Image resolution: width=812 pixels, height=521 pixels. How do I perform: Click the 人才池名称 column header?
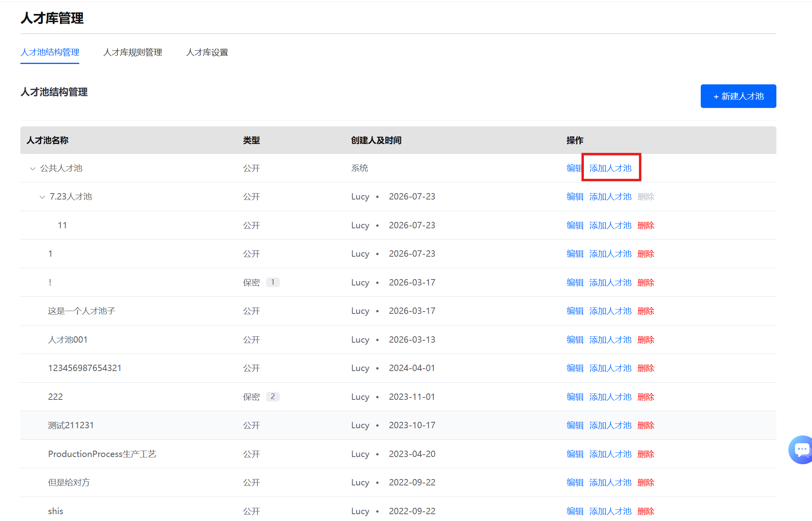point(47,140)
